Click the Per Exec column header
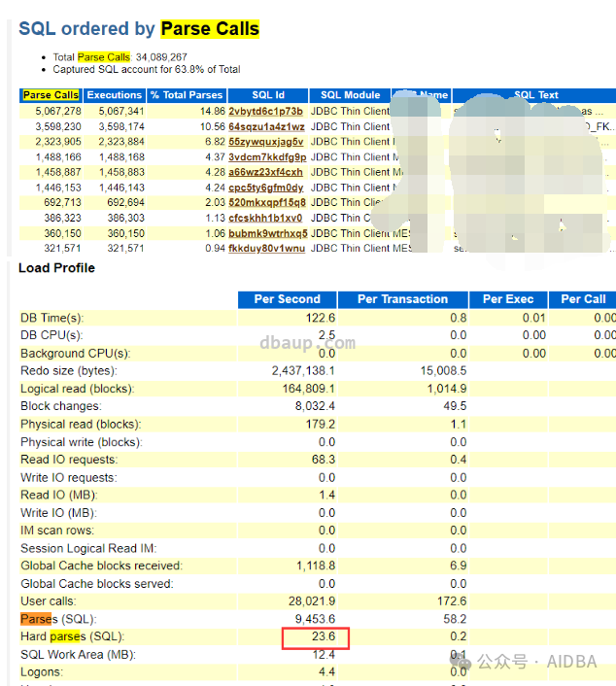Screen dimensions: 616x686 [x=508, y=299]
